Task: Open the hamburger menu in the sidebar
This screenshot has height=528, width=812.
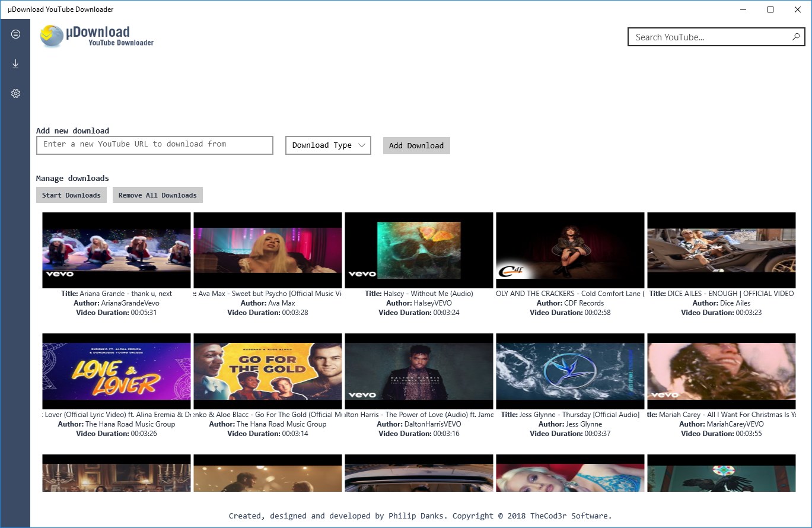Action: (x=15, y=34)
